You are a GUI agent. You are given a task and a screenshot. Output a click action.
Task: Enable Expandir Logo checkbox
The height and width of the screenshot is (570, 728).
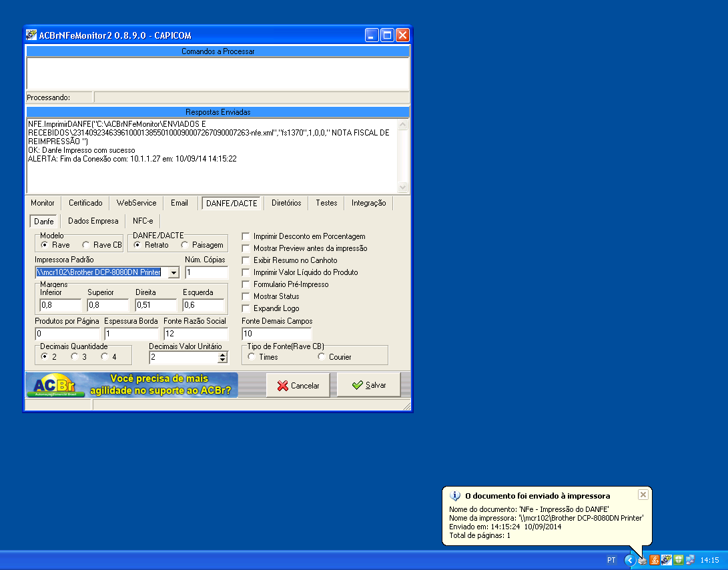246,308
